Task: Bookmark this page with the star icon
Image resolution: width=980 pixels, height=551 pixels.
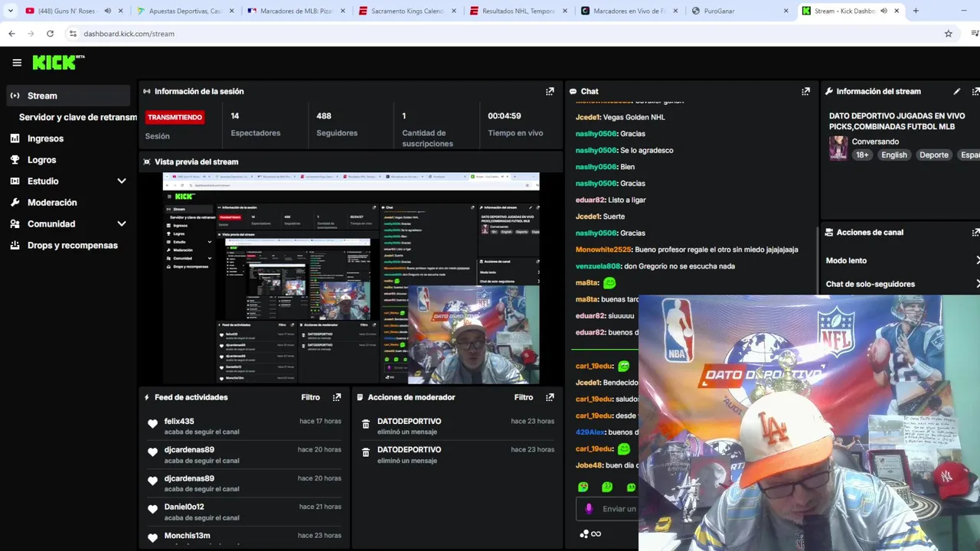Action: [x=949, y=34]
